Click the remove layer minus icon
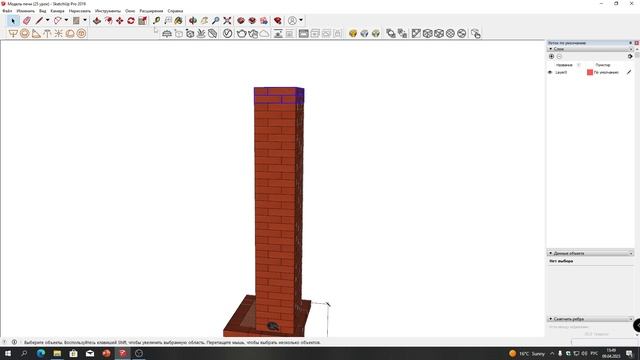Screen dimensions: 640x360 [x=559, y=56]
